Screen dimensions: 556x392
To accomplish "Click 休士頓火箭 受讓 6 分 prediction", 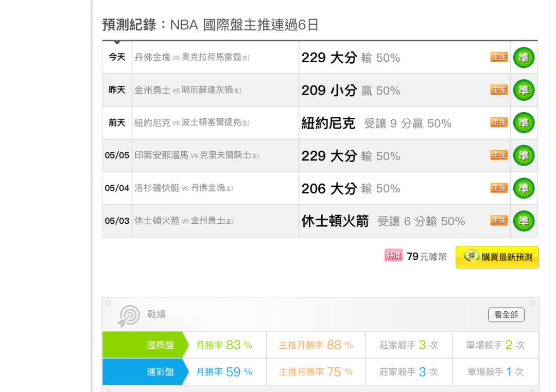I will (x=383, y=222).
